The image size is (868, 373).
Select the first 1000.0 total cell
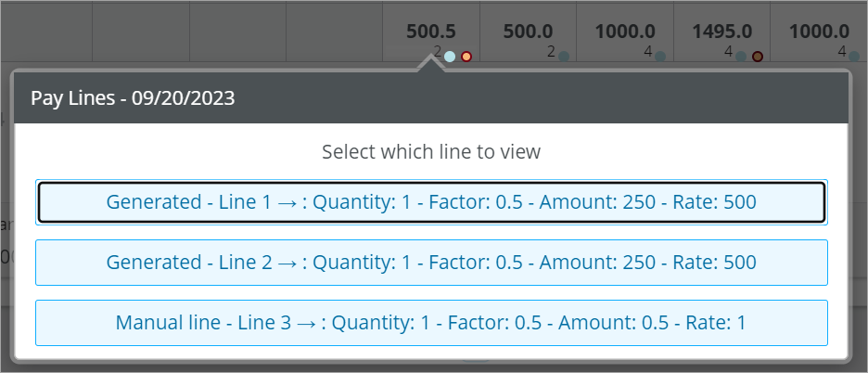point(625,32)
